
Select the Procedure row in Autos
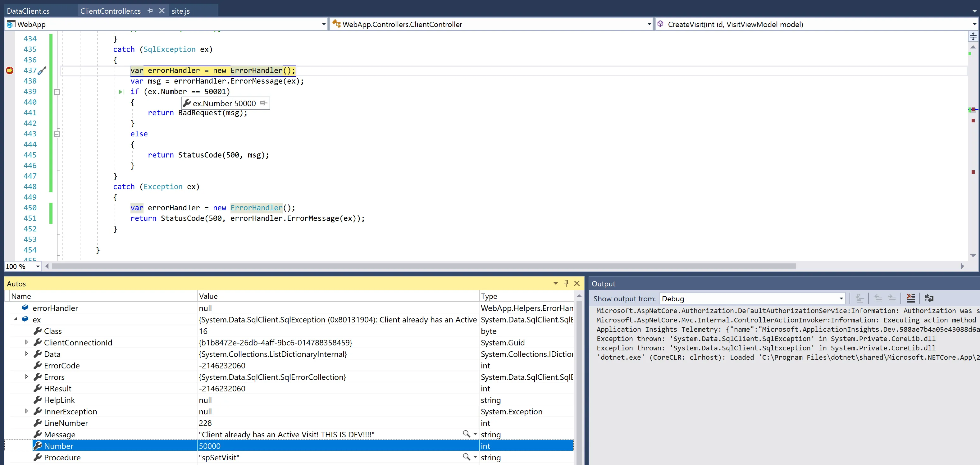click(62, 457)
